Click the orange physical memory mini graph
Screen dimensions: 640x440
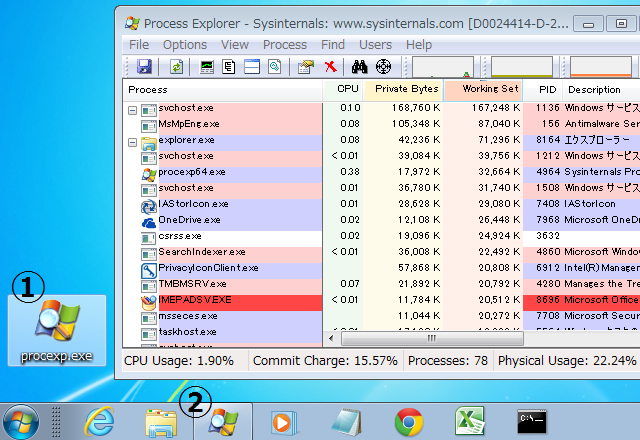point(600,67)
